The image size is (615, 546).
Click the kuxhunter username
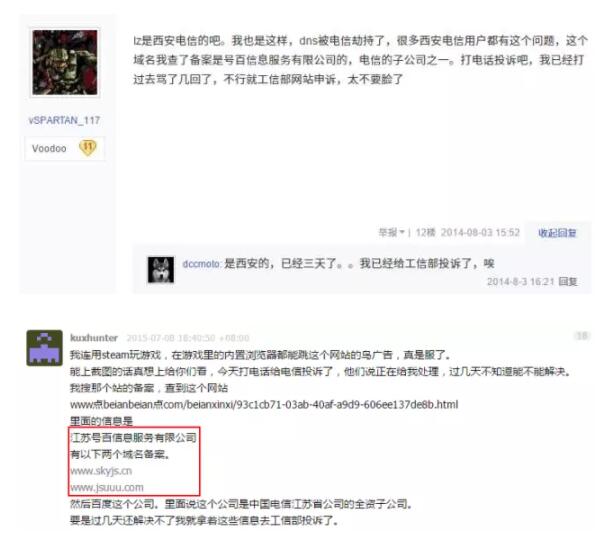[x=94, y=338]
